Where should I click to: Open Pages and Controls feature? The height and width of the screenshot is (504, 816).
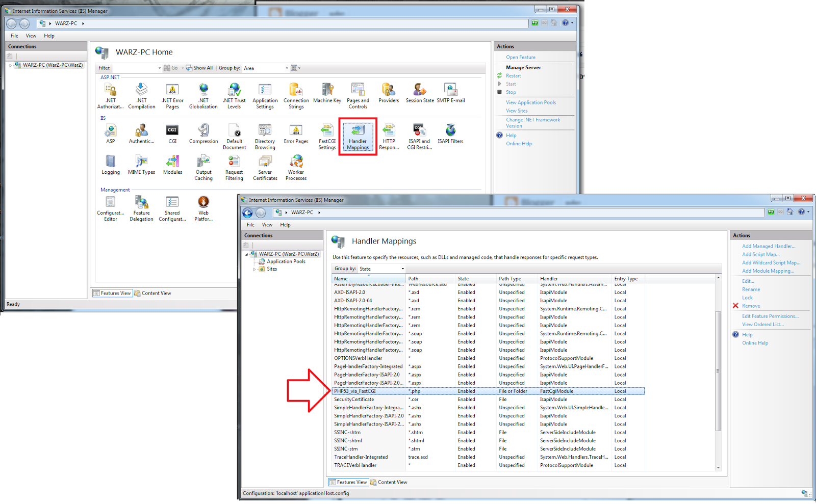[358, 96]
